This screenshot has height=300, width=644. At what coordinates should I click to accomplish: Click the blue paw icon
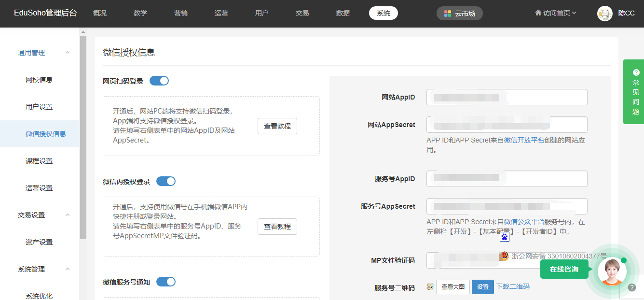click(504, 237)
